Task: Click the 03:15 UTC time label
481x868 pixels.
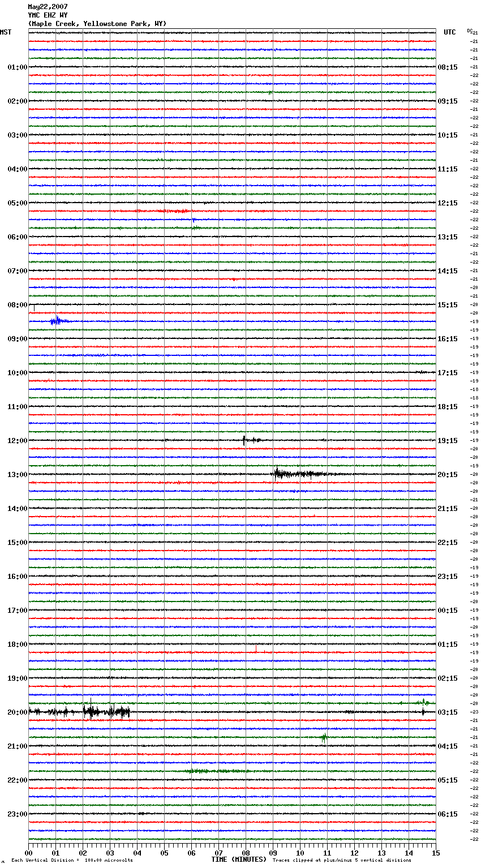Action: pyautogui.click(x=448, y=712)
